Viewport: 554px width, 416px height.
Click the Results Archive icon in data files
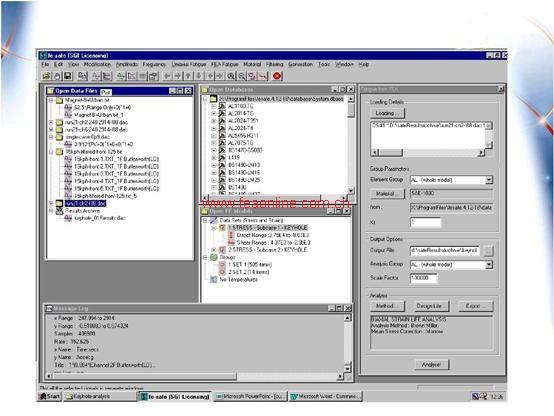click(59, 211)
